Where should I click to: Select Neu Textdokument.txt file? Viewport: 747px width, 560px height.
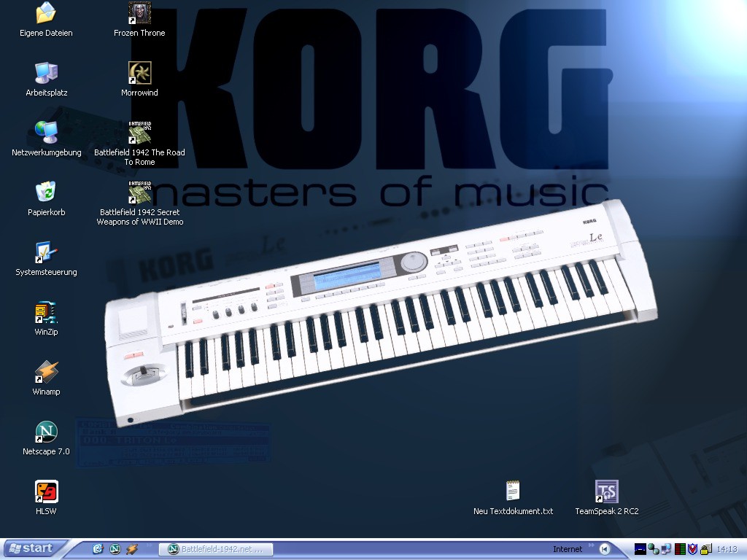click(513, 491)
